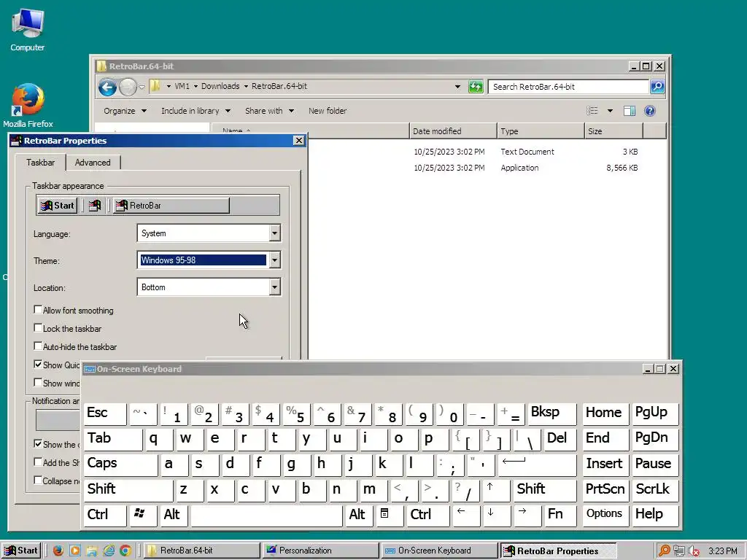
Task: Open the Include in library menu
Action: click(196, 111)
